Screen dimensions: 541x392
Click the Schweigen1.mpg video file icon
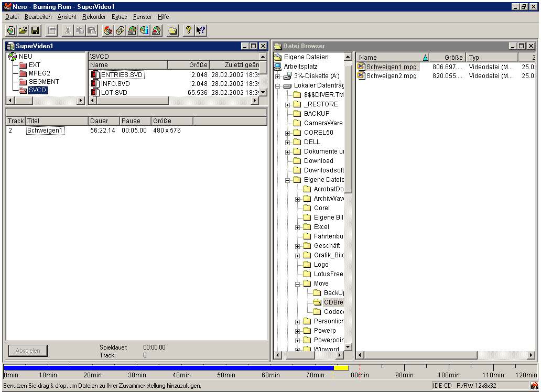point(361,67)
